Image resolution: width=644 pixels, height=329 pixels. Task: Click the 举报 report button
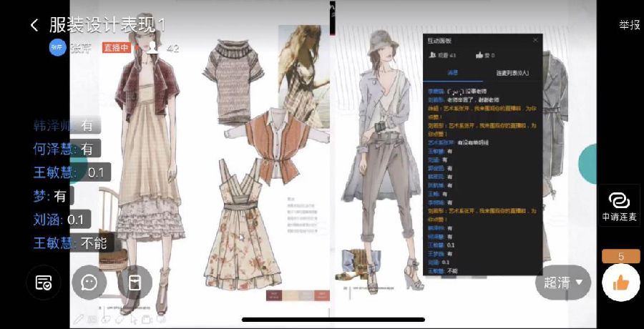tap(629, 25)
